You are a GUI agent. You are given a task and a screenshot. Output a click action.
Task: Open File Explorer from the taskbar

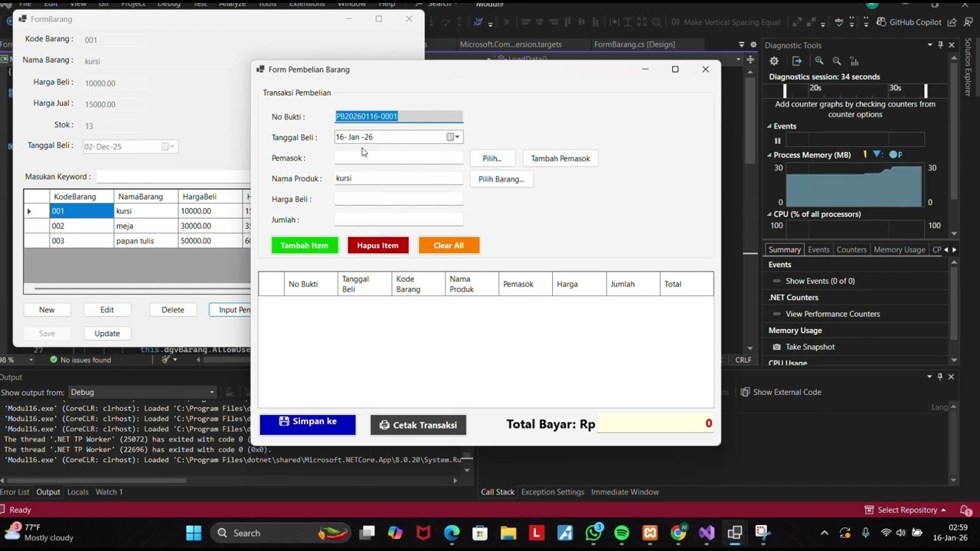[x=508, y=533]
